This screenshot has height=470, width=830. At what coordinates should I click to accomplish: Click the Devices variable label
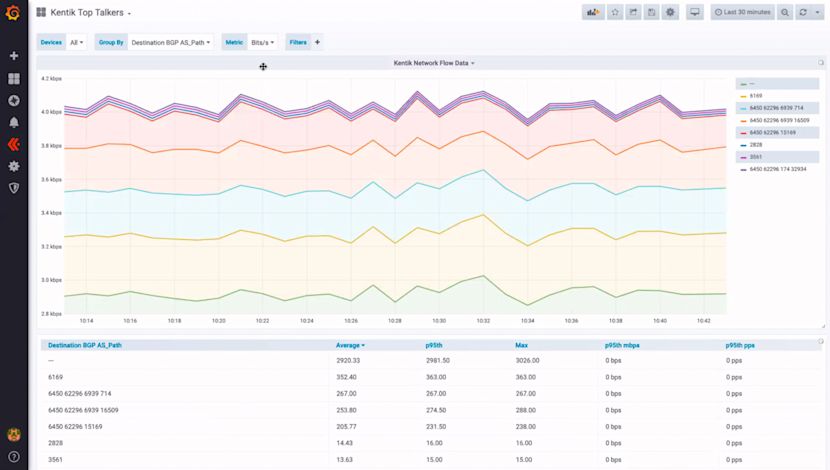click(51, 42)
